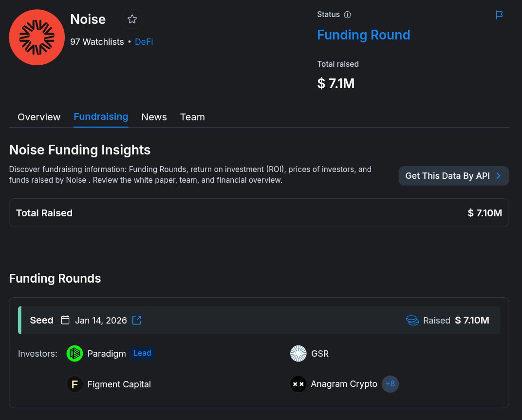Click the report flag icon
522x420 pixels.
499,15
